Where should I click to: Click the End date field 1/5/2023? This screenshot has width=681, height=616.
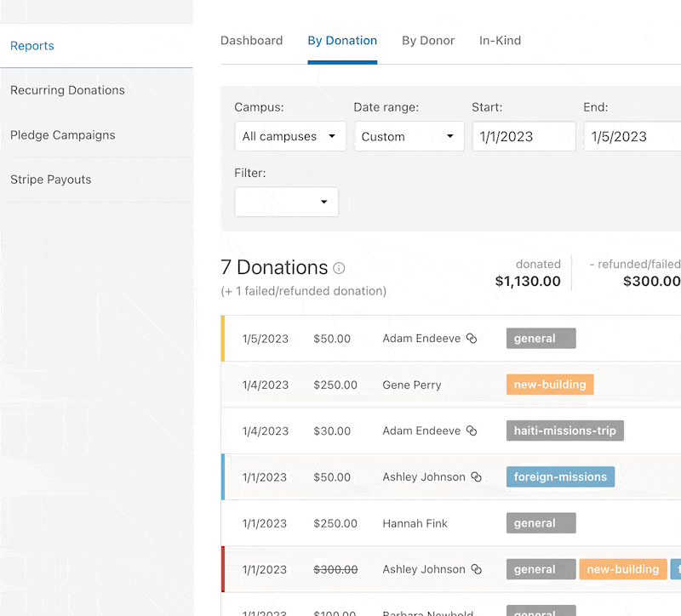[x=632, y=136]
